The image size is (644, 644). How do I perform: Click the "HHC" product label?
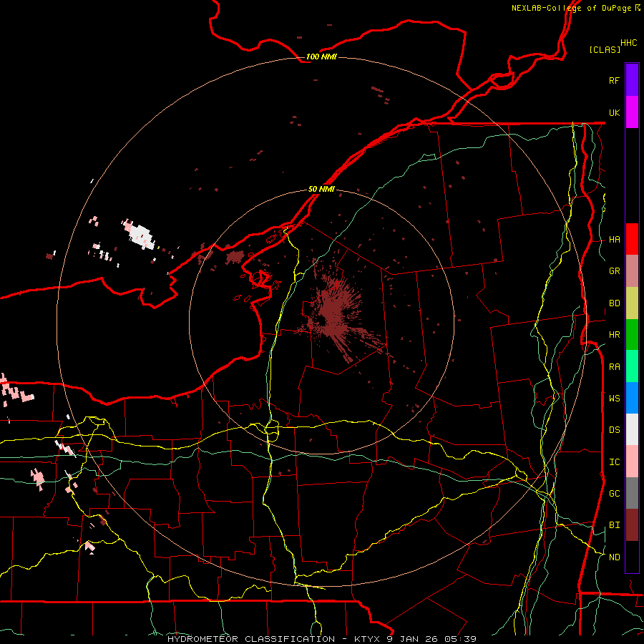coord(629,43)
